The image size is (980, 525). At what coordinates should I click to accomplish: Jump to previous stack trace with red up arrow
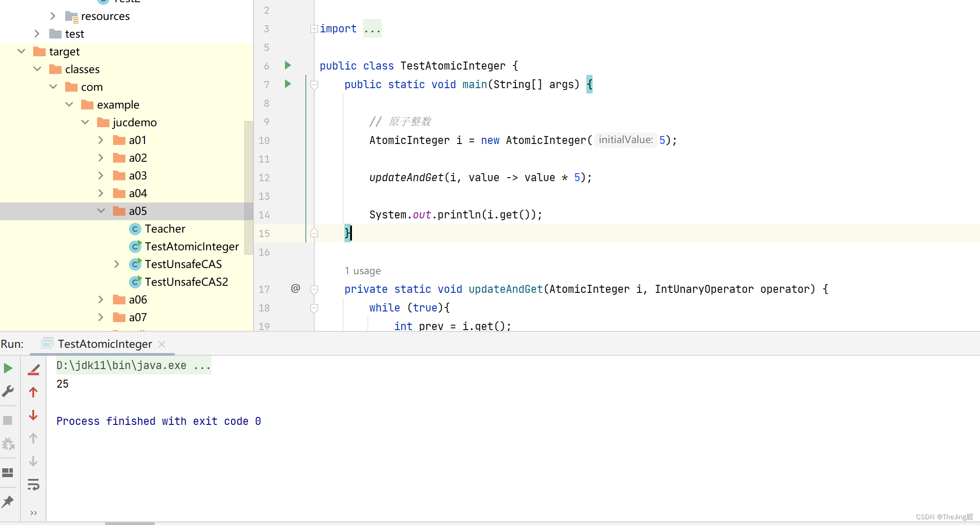[x=33, y=392]
